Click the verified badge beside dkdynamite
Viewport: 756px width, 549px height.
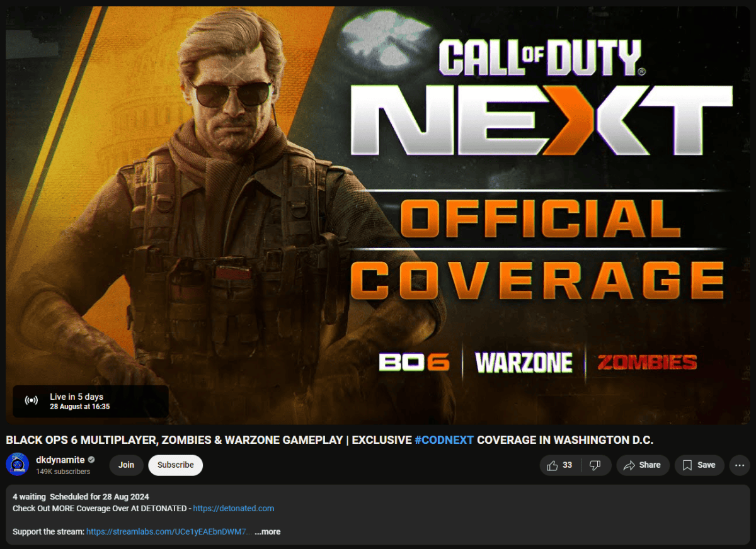click(x=91, y=460)
